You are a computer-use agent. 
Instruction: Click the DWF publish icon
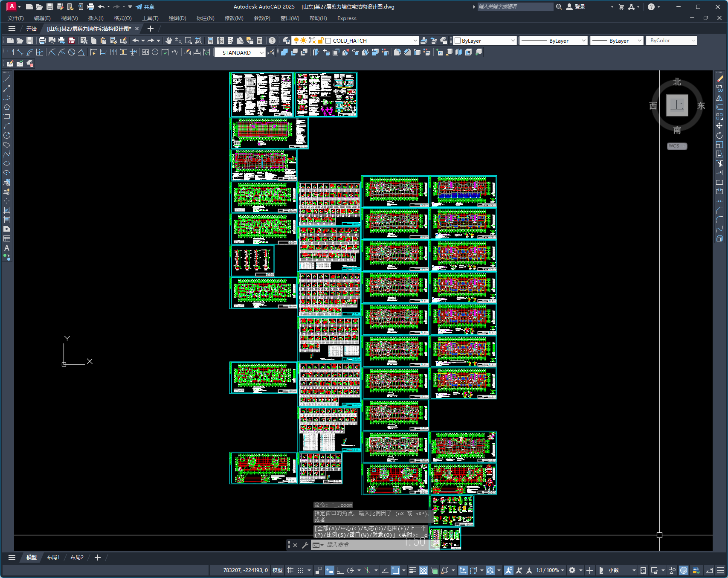(71, 41)
